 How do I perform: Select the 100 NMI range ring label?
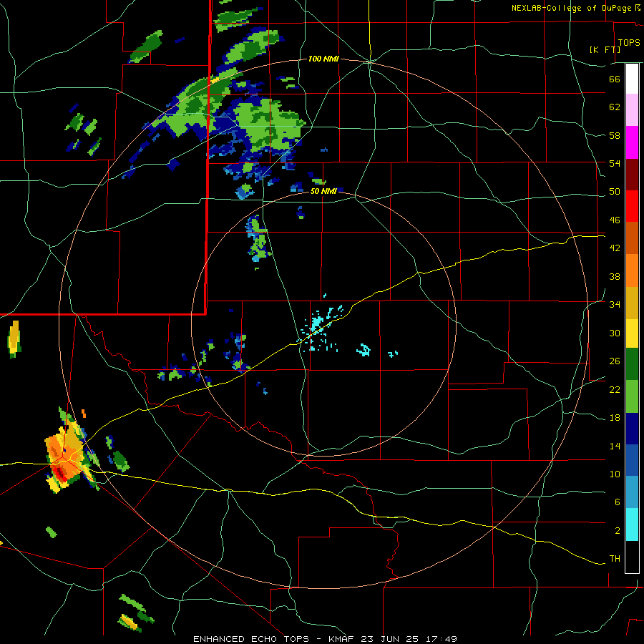point(323,59)
